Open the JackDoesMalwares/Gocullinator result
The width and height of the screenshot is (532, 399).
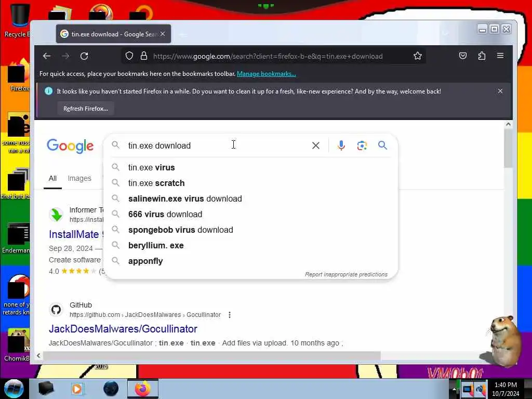click(123, 329)
